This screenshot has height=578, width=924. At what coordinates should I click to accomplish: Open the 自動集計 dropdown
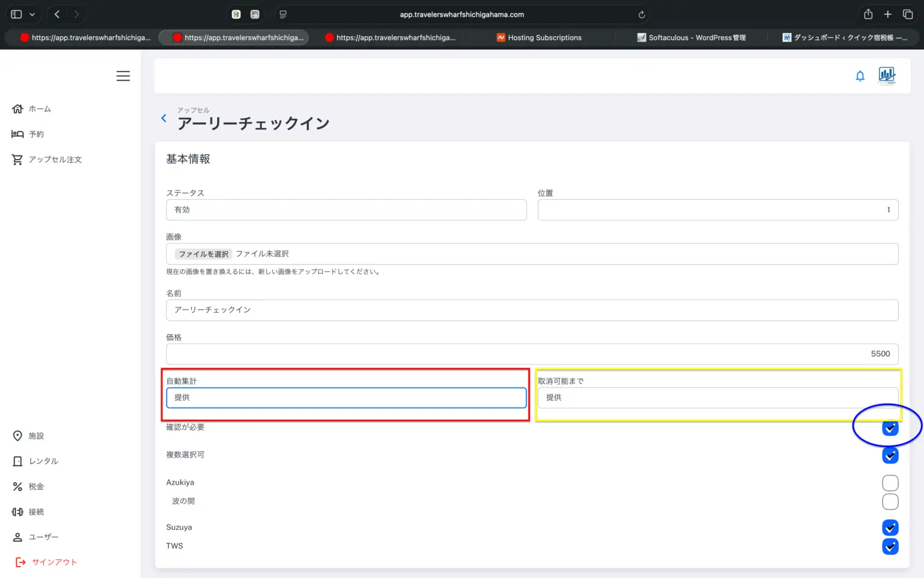tap(346, 397)
